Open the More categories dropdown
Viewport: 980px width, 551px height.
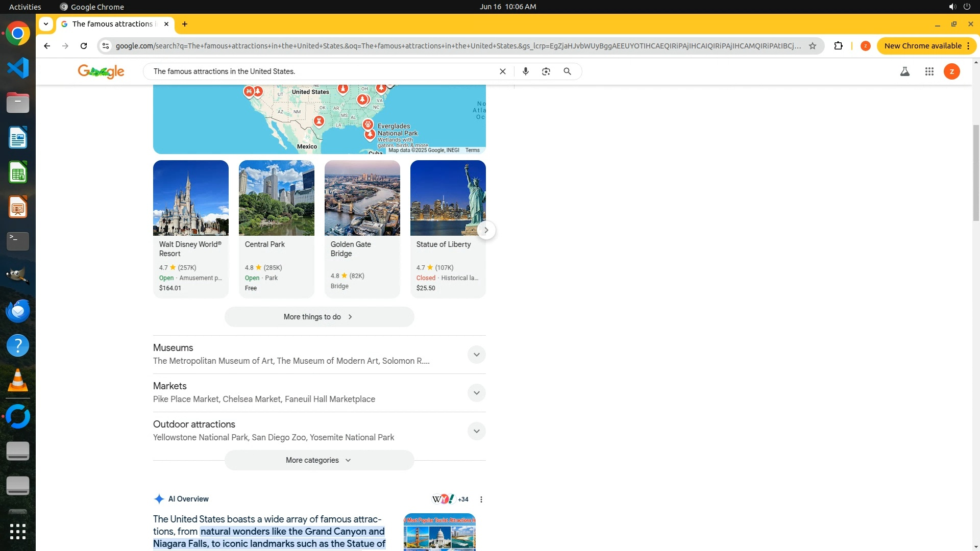pyautogui.click(x=319, y=460)
